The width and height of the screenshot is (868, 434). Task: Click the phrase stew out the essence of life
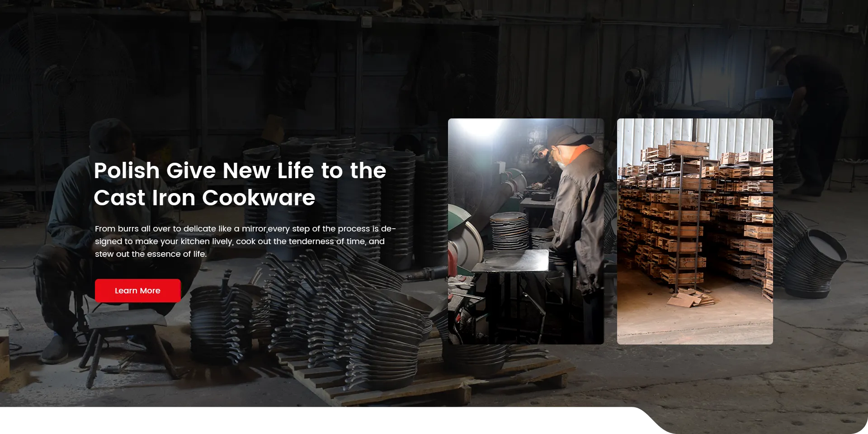[151, 254]
